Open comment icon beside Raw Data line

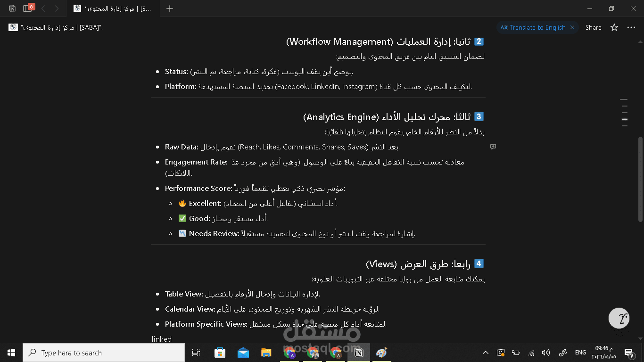[493, 147]
